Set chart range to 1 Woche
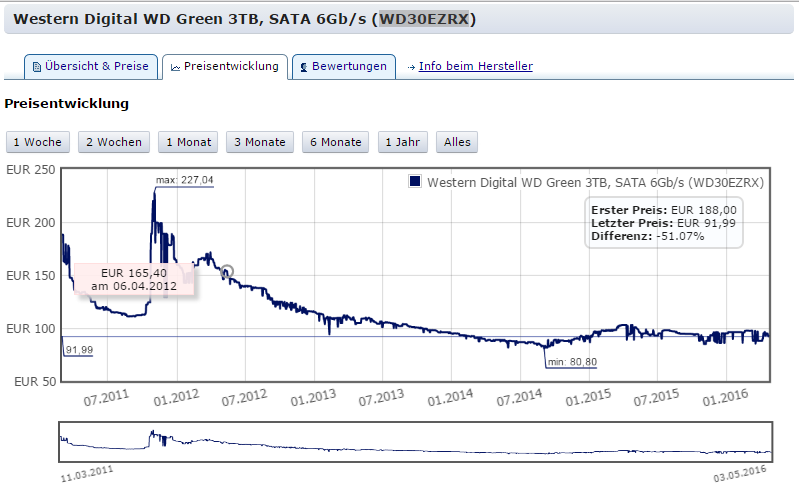This screenshot has width=799, height=487. tap(37, 142)
